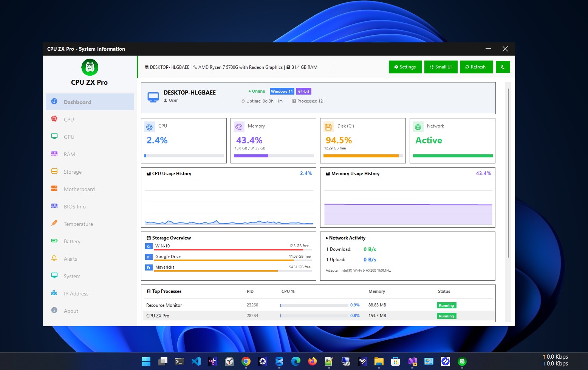
Task: Open Google Chrome from the taskbar
Action: (x=246, y=361)
